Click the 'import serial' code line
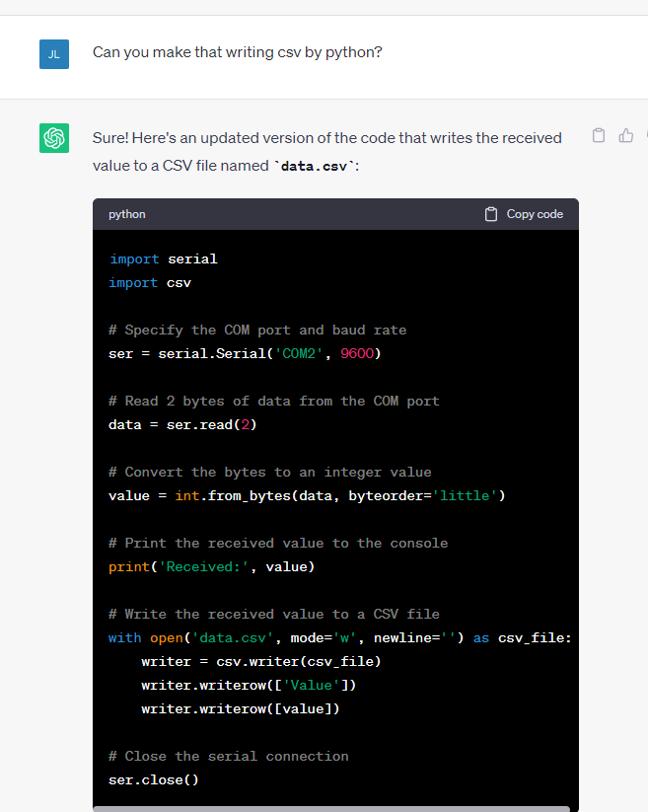Image resolution: width=648 pixels, height=812 pixels. [163, 258]
